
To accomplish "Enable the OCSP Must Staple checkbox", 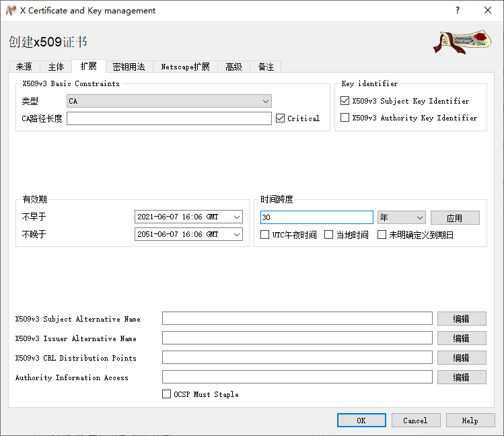I will 167,394.
